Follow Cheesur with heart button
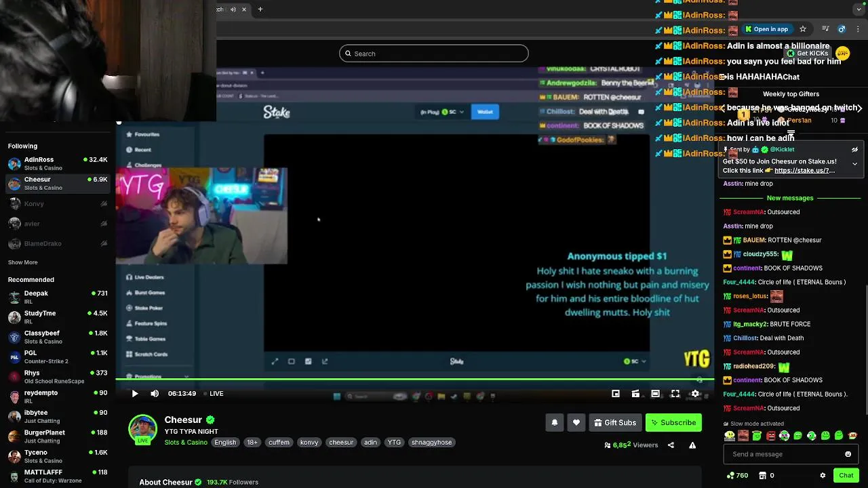The width and height of the screenshot is (868, 488). 576,422
